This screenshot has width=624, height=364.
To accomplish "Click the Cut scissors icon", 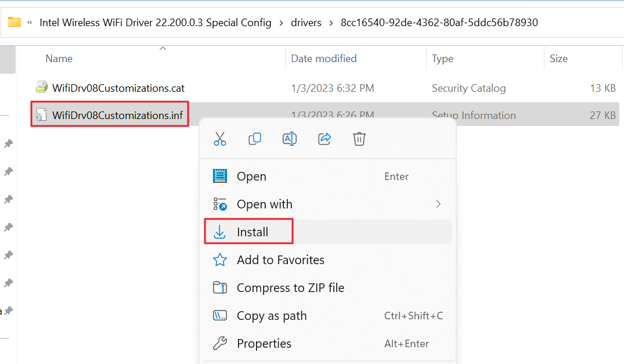I will click(219, 139).
